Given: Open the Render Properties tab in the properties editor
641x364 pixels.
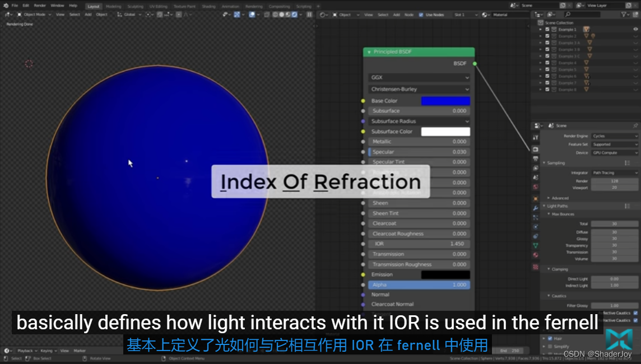Looking at the screenshot, I should pos(535,148).
